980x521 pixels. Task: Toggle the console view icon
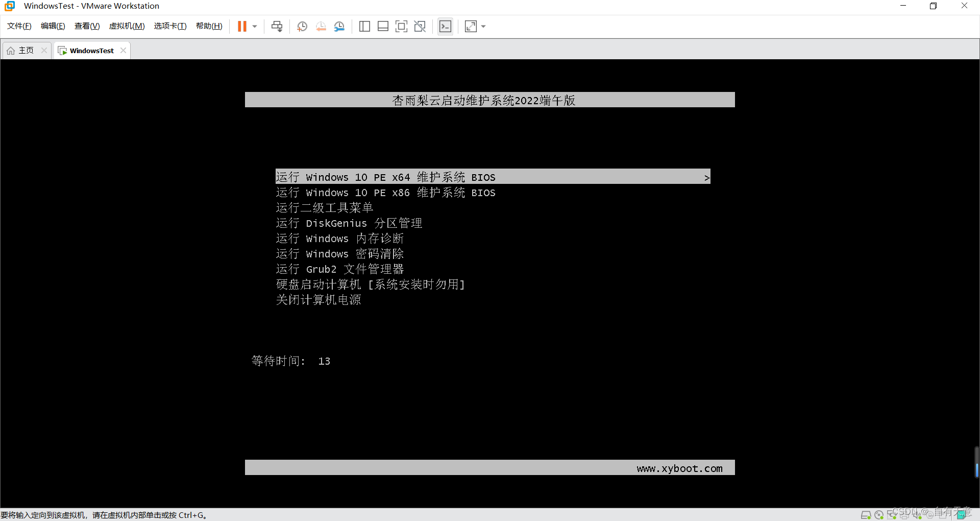tap(445, 26)
